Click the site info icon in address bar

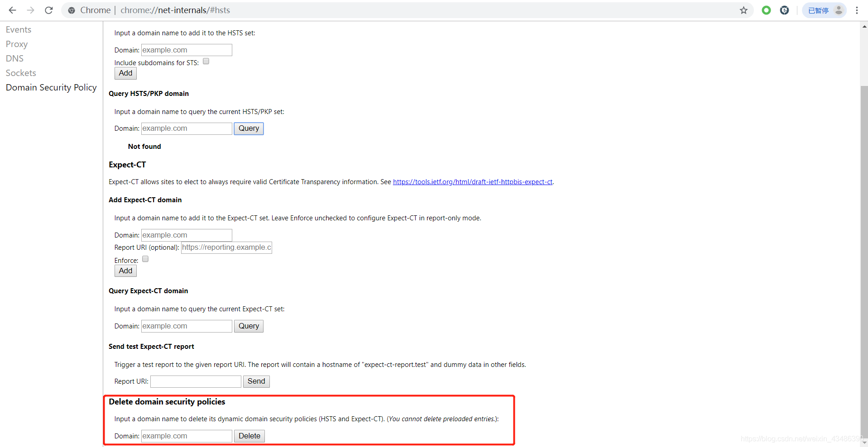[x=71, y=10]
